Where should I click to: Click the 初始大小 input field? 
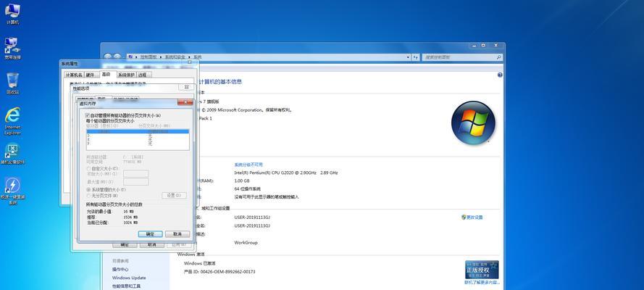136,174
